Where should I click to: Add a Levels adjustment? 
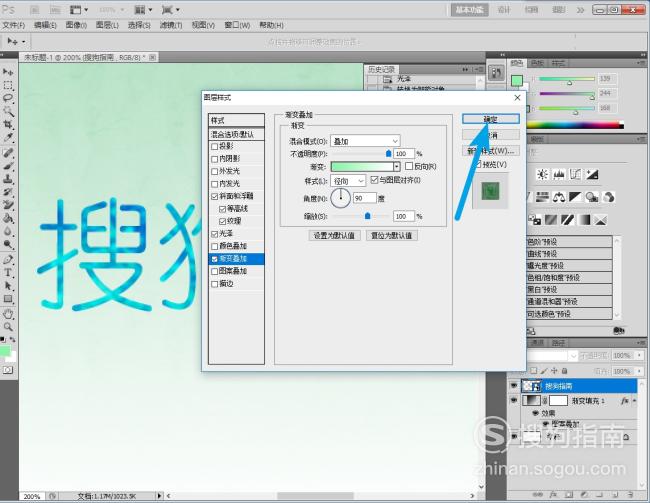pos(559,174)
